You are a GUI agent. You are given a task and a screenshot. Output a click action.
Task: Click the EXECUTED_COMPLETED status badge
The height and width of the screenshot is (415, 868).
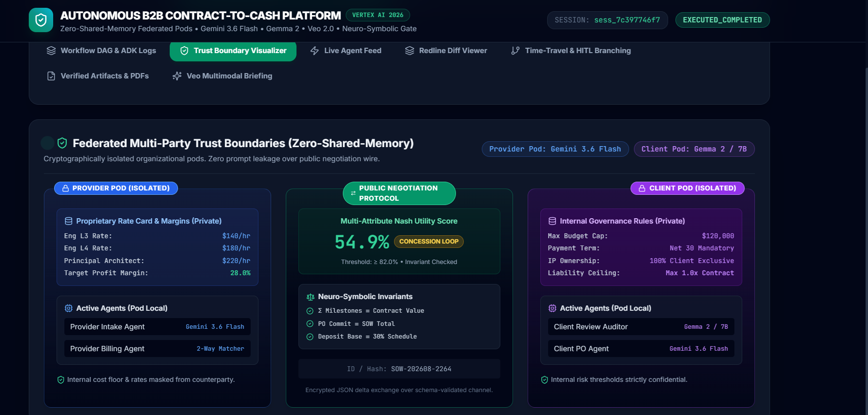[722, 20]
